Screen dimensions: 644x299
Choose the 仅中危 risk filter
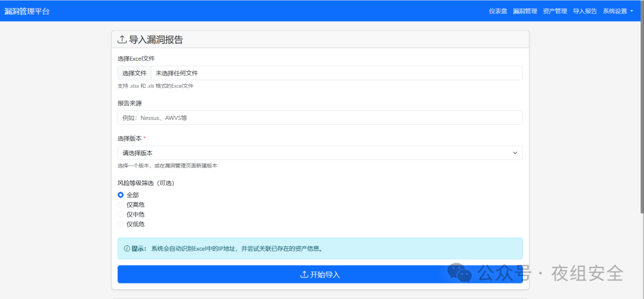120,214
